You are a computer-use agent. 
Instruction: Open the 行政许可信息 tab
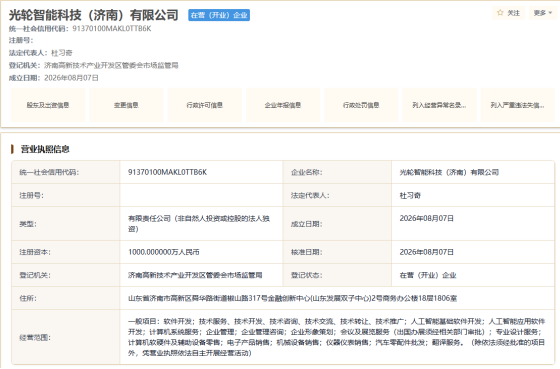(205, 105)
